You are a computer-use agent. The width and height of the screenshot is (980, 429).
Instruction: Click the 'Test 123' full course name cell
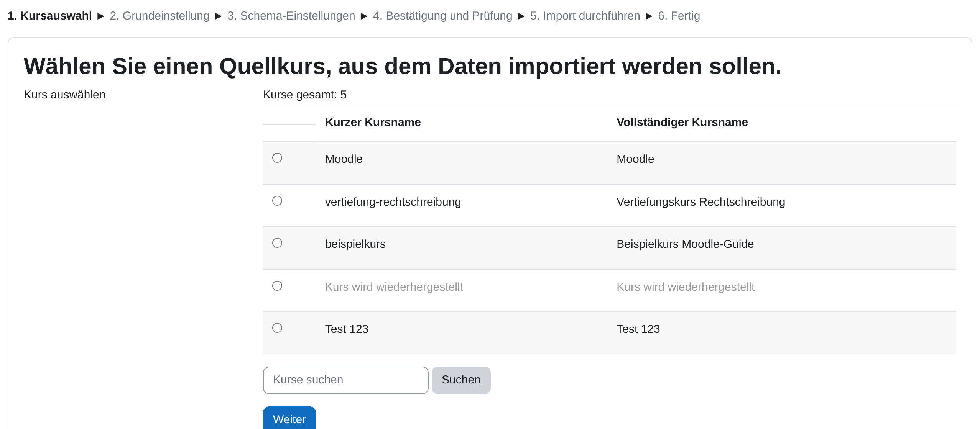[638, 329]
